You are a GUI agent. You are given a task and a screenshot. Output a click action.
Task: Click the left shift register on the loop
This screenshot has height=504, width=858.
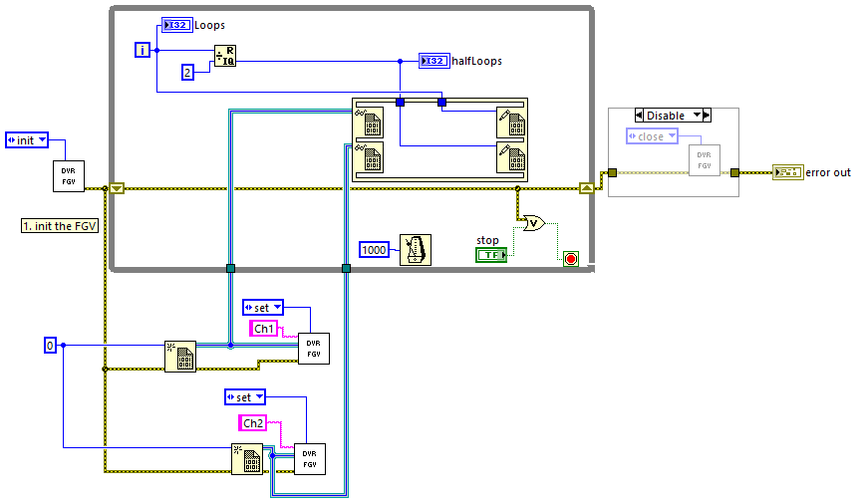pyautogui.click(x=117, y=189)
